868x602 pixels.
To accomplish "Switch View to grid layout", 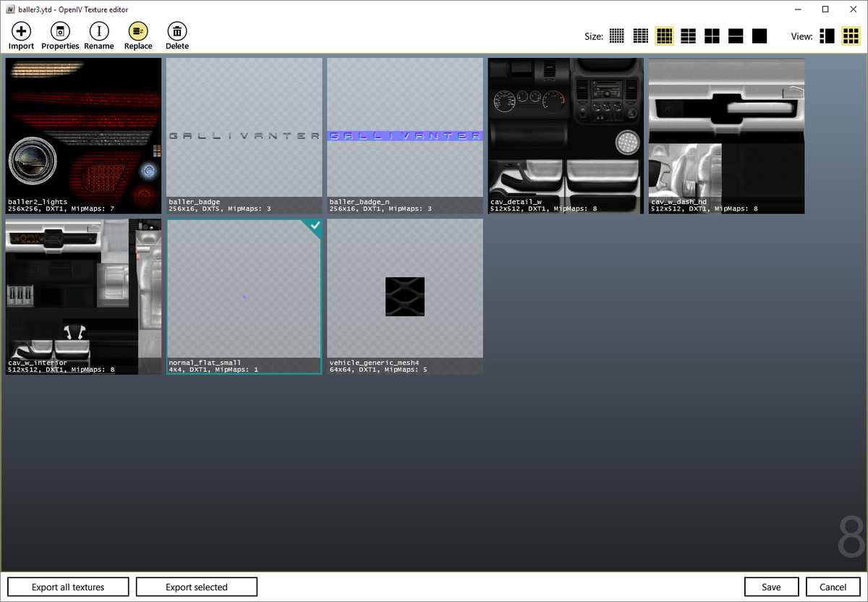I will [851, 35].
